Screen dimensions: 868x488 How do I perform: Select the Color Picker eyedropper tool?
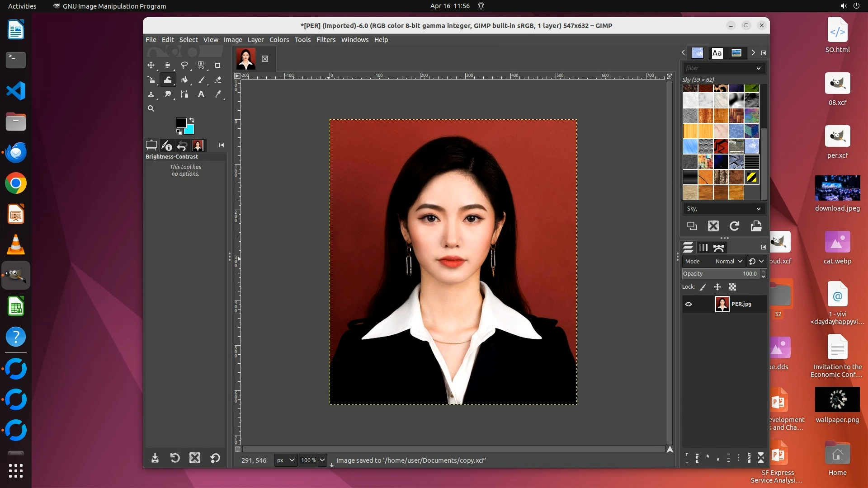point(218,94)
